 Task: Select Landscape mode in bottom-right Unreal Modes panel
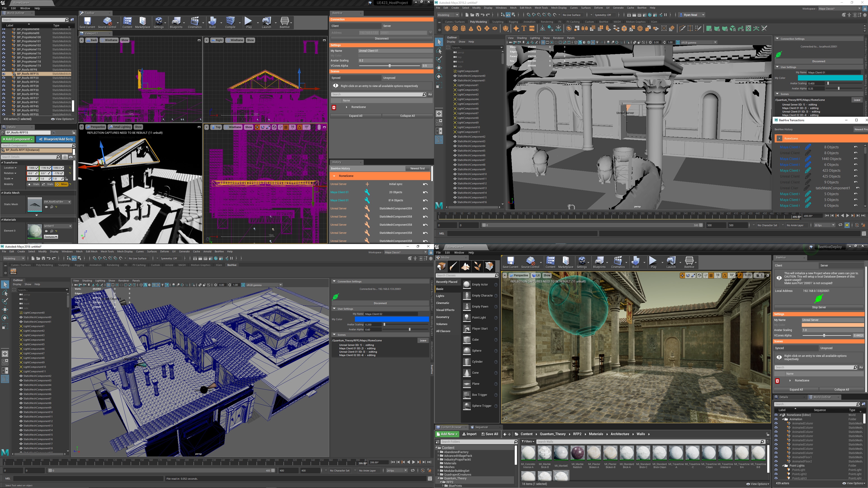click(x=465, y=266)
